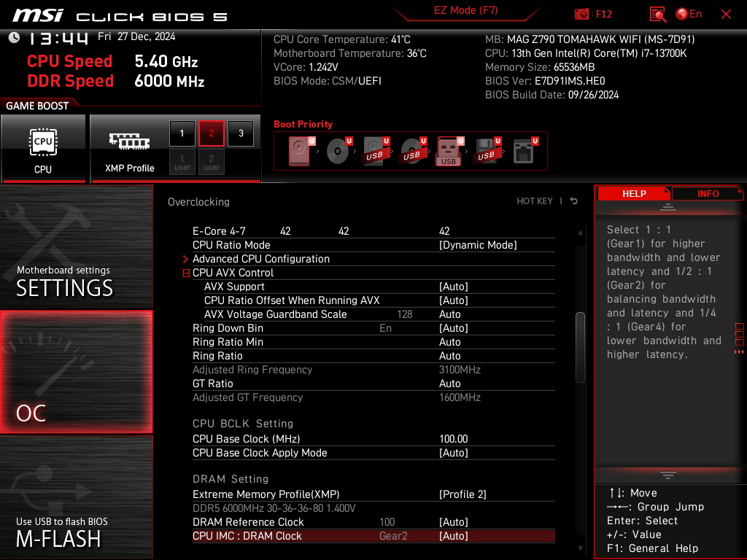Select the USB floppy boot device icon
The height and width of the screenshot is (560, 747).
coord(487,151)
